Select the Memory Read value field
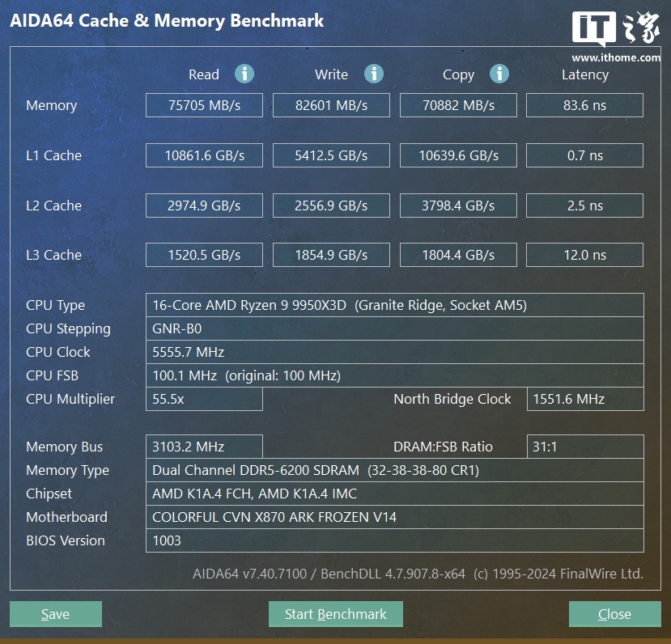Image resolution: width=671 pixels, height=644 pixels. pyautogui.click(x=204, y=105)
